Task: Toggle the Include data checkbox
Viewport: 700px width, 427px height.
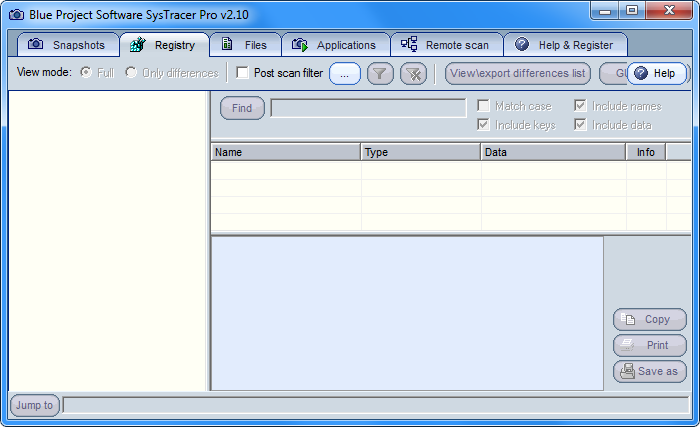Action: (580, 125)
